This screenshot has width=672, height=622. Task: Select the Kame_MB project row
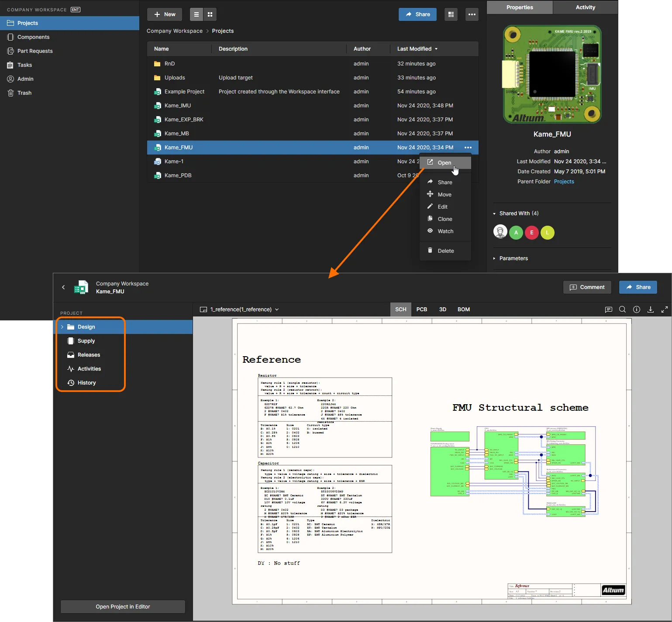(313, 134)
